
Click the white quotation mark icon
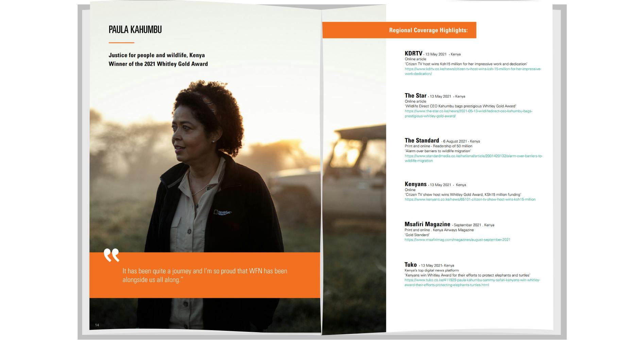tap(112, 255)
